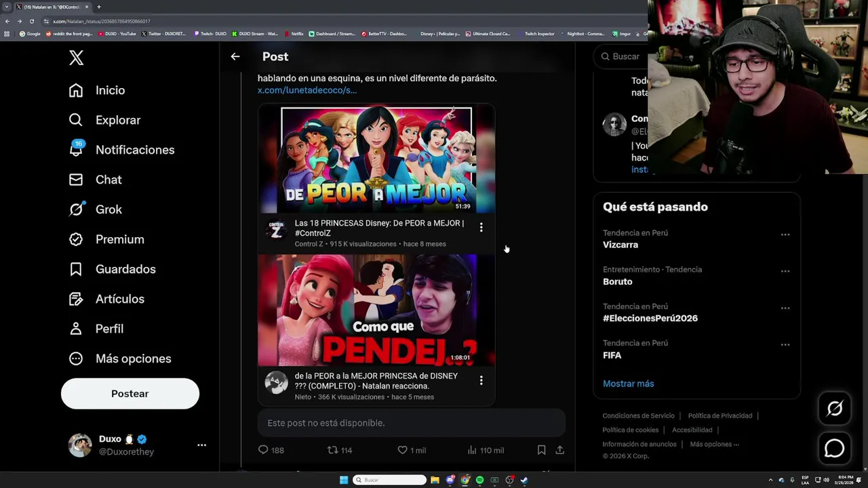Open Inicio from the sidebar
This screenshot has height=488, width=868.
pos(97,90)
